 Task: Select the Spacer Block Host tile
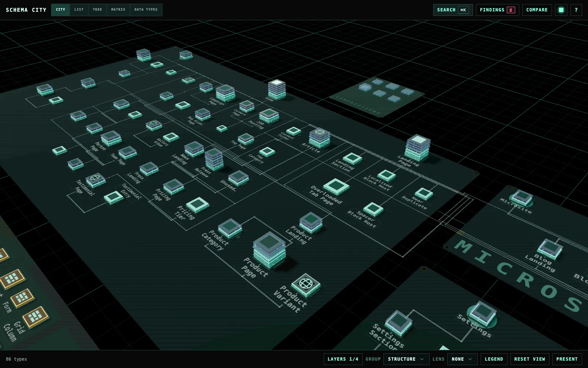pos(373,209)
